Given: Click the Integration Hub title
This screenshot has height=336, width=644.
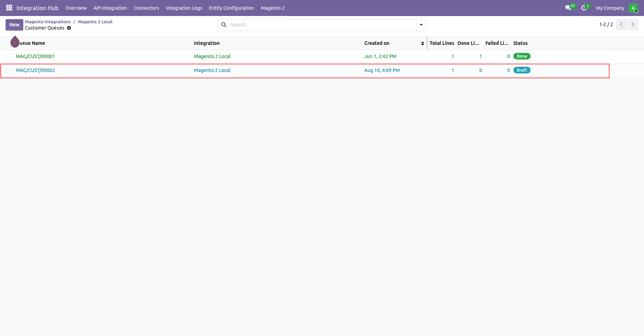Looking at the screenshot, I should pos(37,8).
